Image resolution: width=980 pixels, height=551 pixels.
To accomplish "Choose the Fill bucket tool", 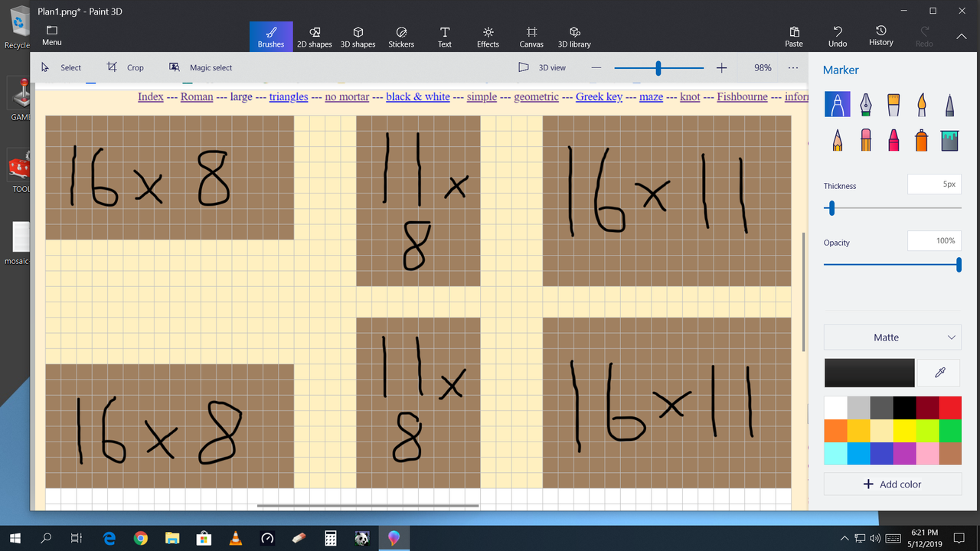I will pos(949,140).
